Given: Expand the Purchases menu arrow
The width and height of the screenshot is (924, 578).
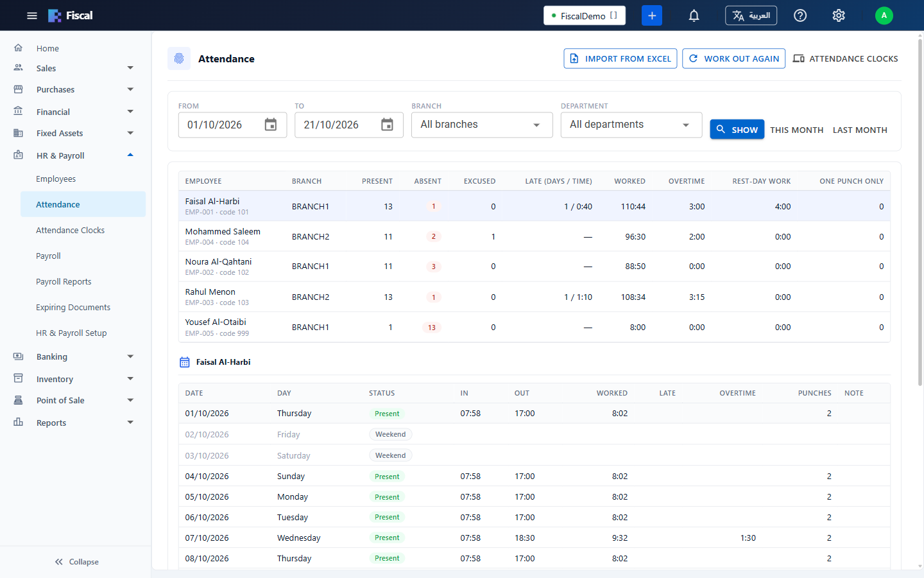Looking at the screenshot, I should pyautogui.click(x=130, y=89).
